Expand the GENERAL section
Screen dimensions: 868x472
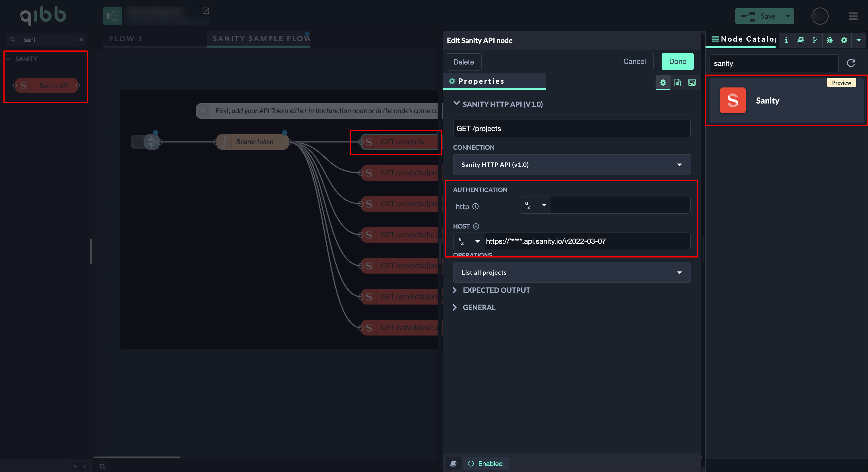(x=479, y=307)
